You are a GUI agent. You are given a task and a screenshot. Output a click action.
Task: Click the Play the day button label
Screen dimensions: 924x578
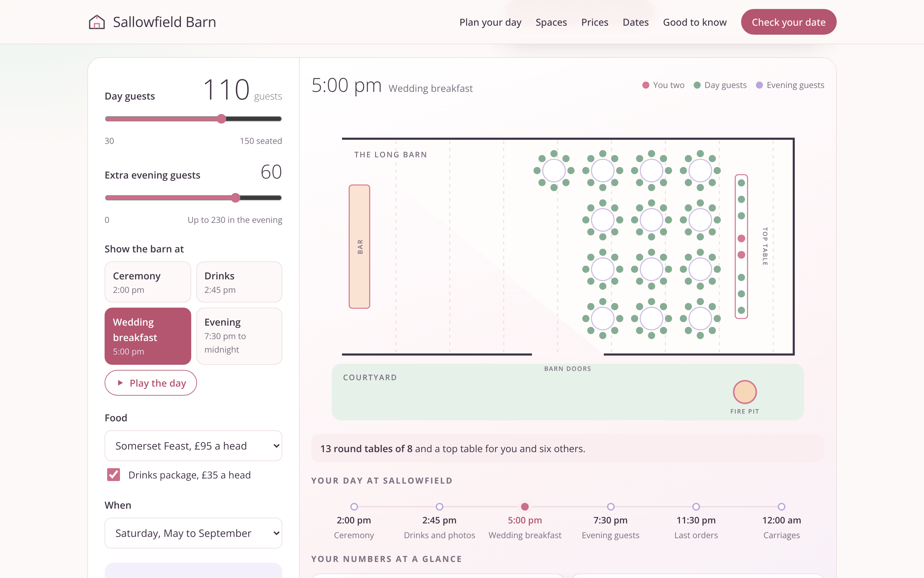click(x=158, y=383)
